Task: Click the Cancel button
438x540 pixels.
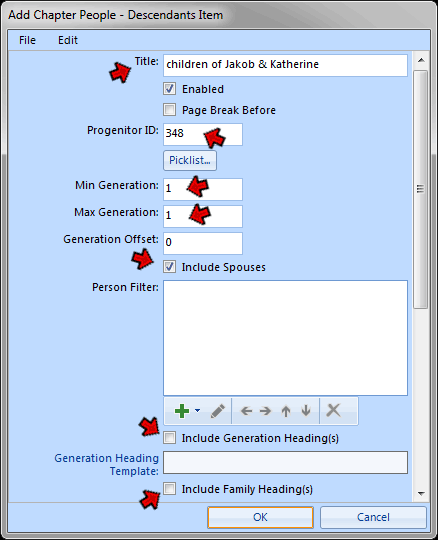Action: click(373, 517)
